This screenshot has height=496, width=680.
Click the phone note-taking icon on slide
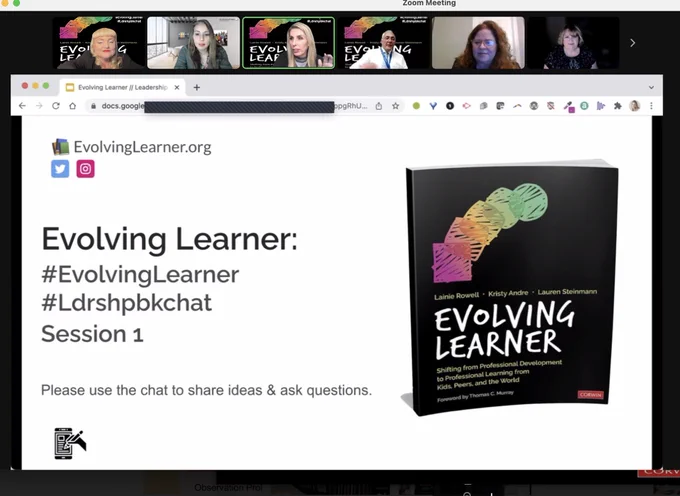(x=70, y=443)
